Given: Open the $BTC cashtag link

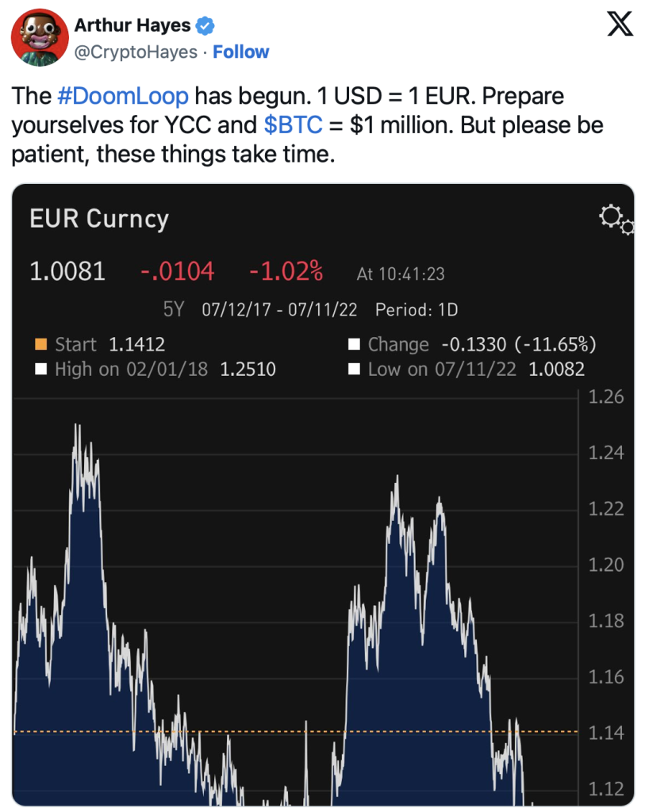Looking at the screenshot, I should 293,124.
